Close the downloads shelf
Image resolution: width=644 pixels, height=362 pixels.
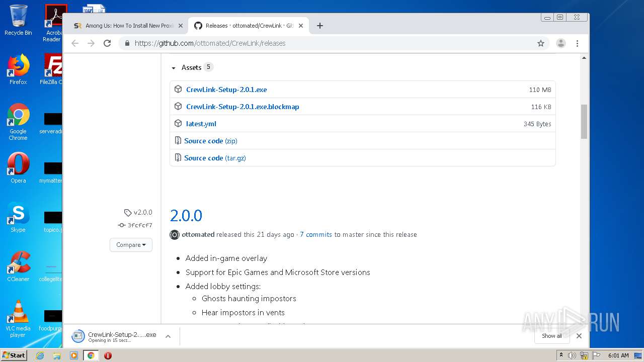(x=579, y=336)
